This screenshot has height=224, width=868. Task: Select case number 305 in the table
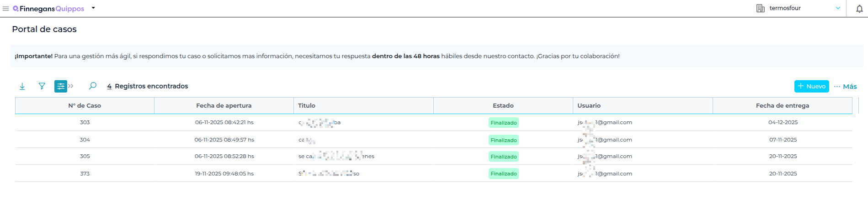[x=85, y=156]
